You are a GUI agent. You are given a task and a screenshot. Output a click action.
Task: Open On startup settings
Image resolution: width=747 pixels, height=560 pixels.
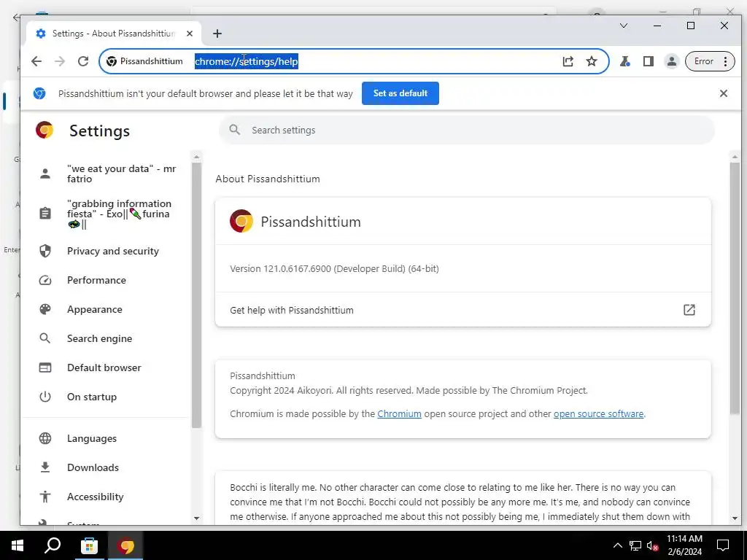point(105,397)
